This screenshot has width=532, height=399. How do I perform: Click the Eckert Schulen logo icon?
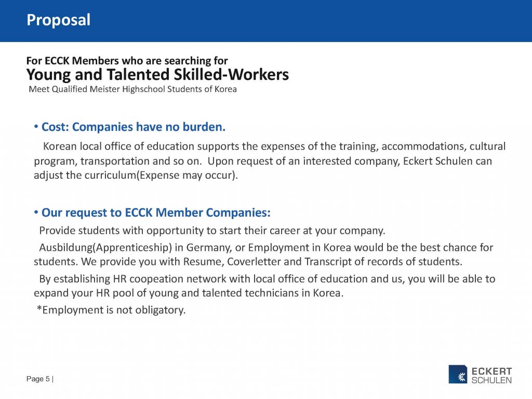pos(457,374)
